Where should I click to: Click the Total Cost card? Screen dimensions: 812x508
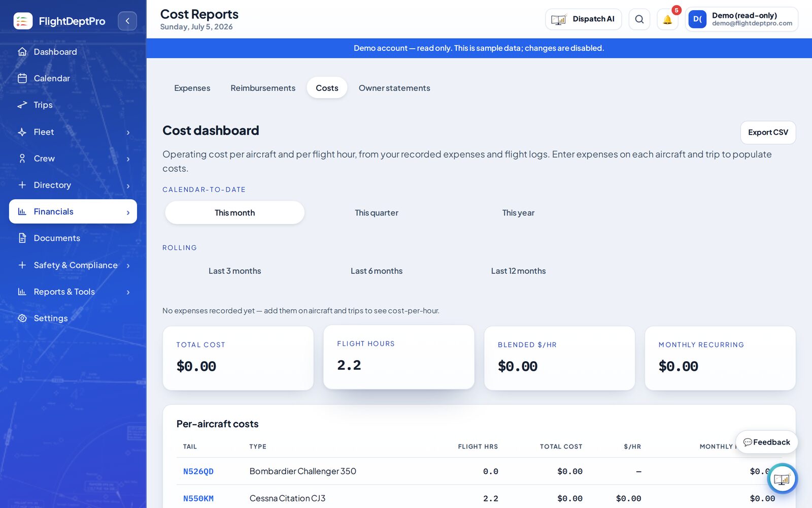coord(238,358)
